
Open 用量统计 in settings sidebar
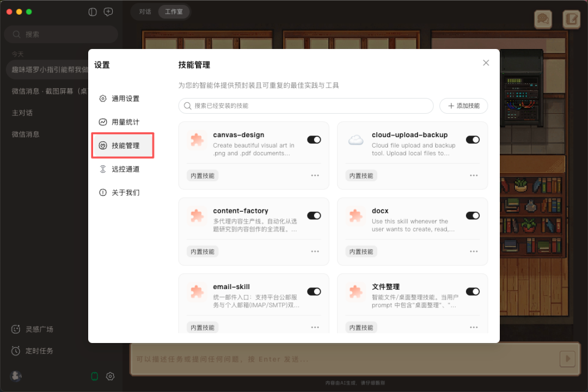(122, 122)
